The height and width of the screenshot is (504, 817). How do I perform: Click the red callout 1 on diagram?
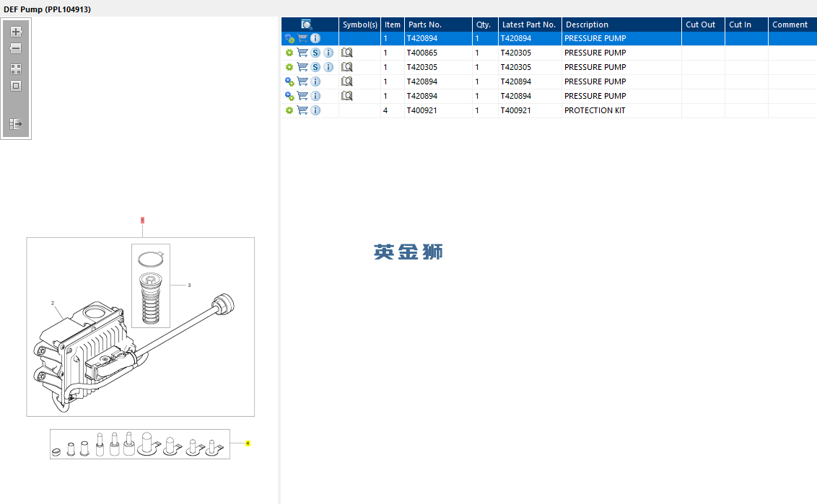142,220
